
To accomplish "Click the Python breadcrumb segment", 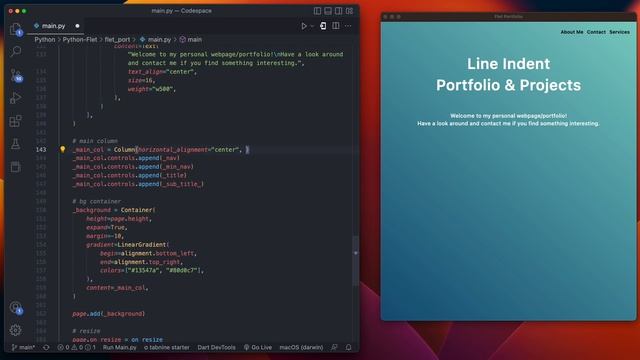I will [x=44, y=40].
